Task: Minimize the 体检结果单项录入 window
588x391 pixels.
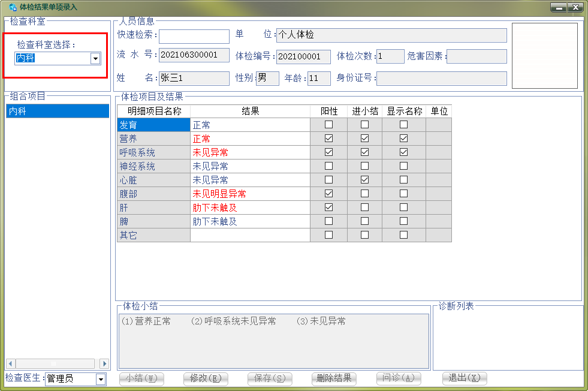Action: tap(559, 7)
